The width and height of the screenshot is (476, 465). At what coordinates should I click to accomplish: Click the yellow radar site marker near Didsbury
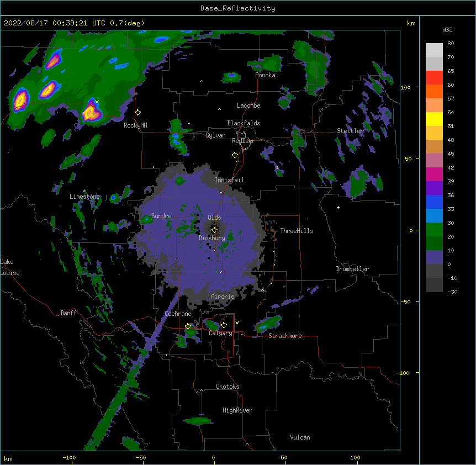214,230
